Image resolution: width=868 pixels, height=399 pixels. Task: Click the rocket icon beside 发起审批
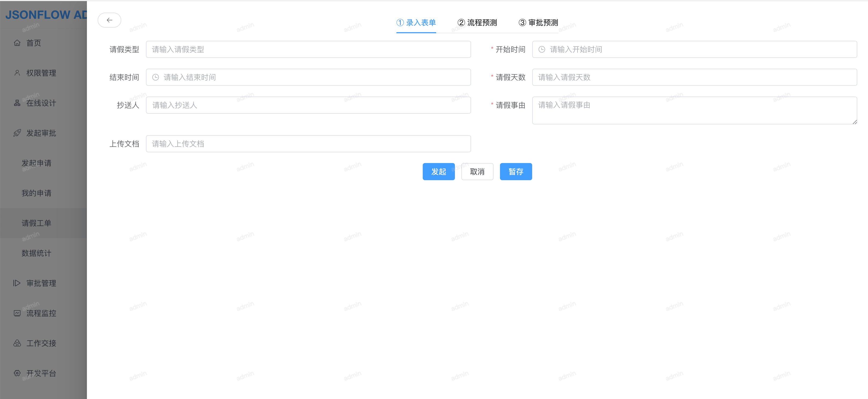[17, 133]
